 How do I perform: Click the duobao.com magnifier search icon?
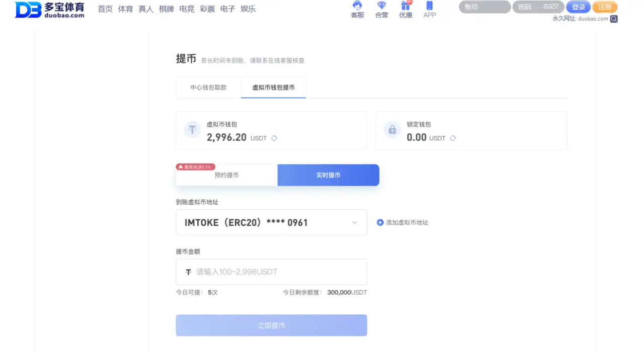point(614,18)
